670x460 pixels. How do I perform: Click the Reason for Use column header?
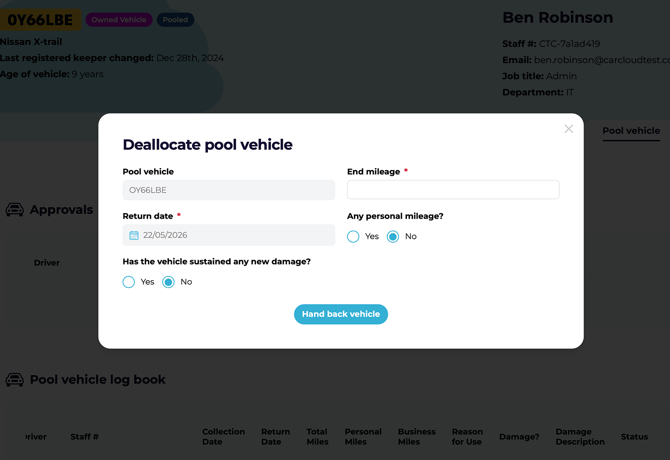tap(467, 437)
